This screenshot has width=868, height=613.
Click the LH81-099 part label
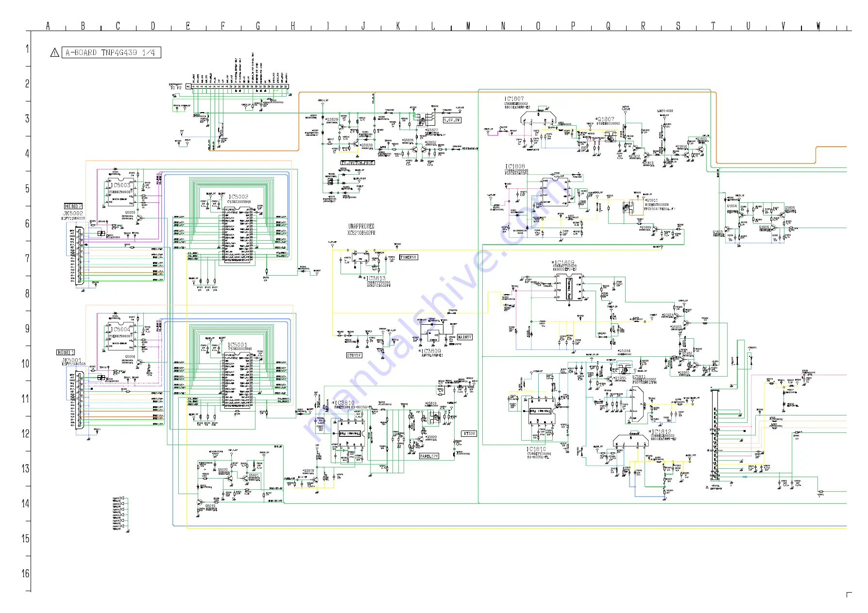point(665,111)
